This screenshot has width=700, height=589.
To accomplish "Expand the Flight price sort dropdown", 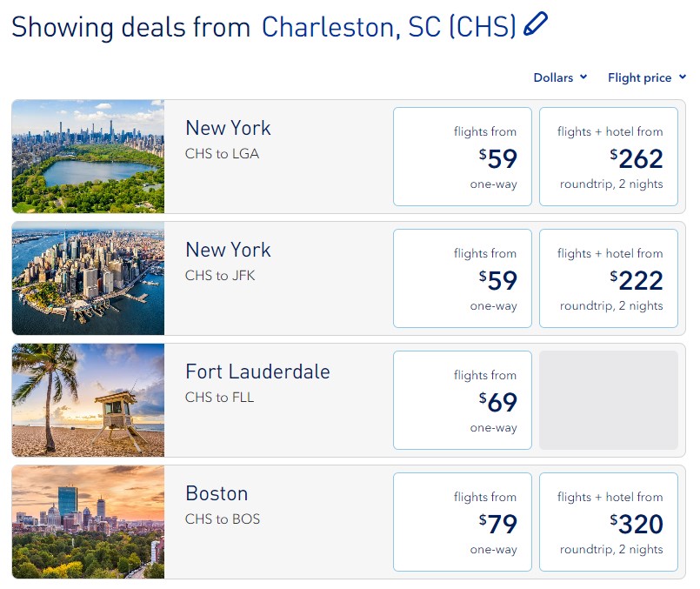I will coord(647,77).
